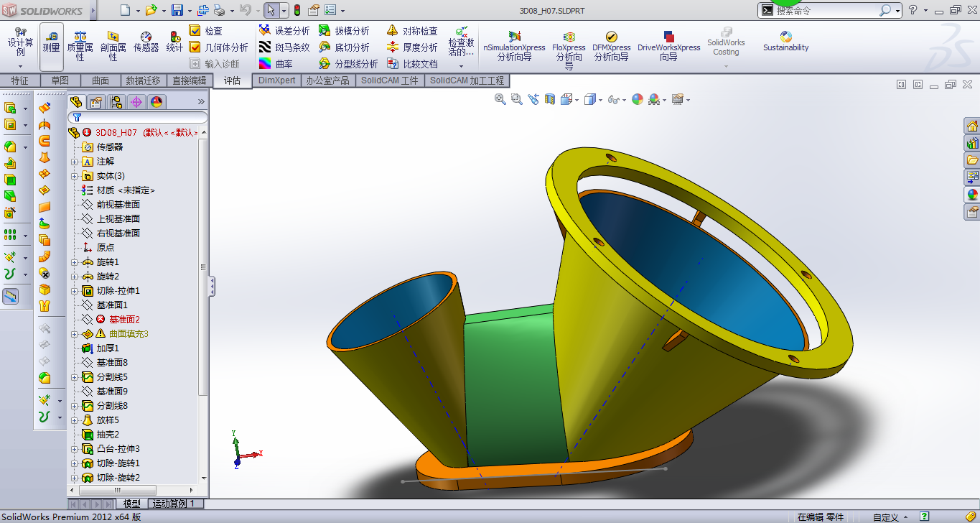Open 剖面属性 section properties

pos(113,47)
